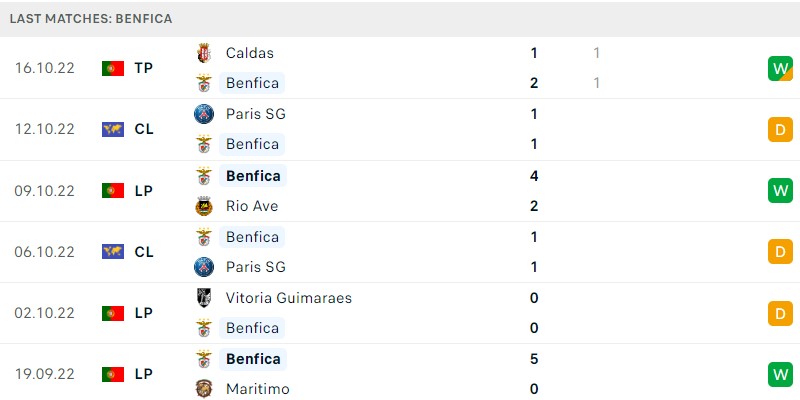
Task: Click the Benfica crest in Maritimo match
Action: (204, 359)
